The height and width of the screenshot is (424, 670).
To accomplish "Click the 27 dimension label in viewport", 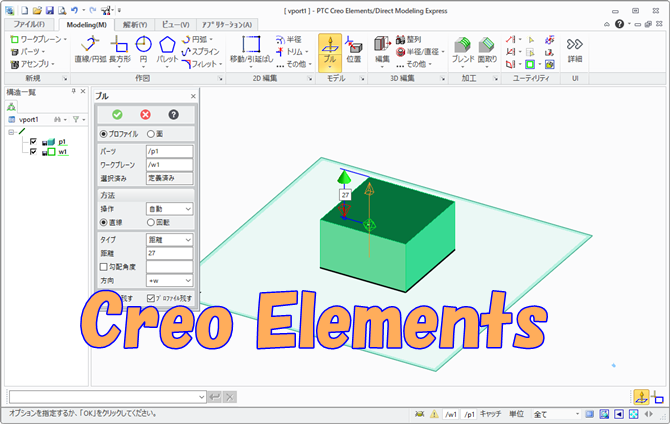I will click(345, 195).
